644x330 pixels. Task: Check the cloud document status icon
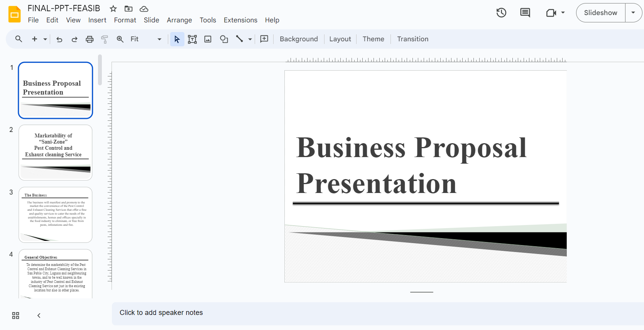click(144, 8)
